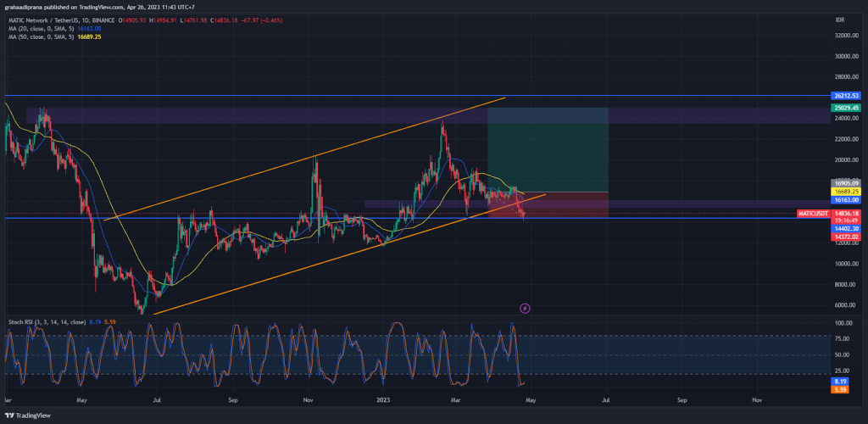Click the IDR currency label above price axis
Screen dimensions: 868x424
tap(839, 20)
